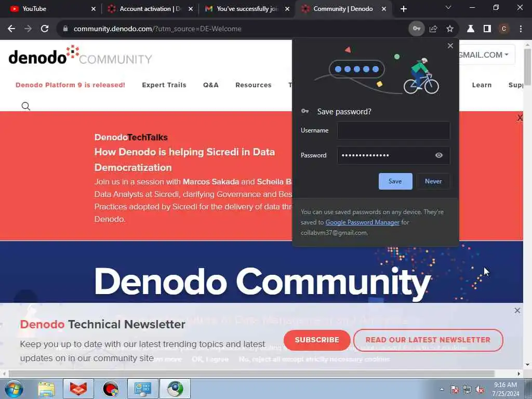Close the YouTube tab
Screen dimensions: 532x399
click(x=94, y=9)
